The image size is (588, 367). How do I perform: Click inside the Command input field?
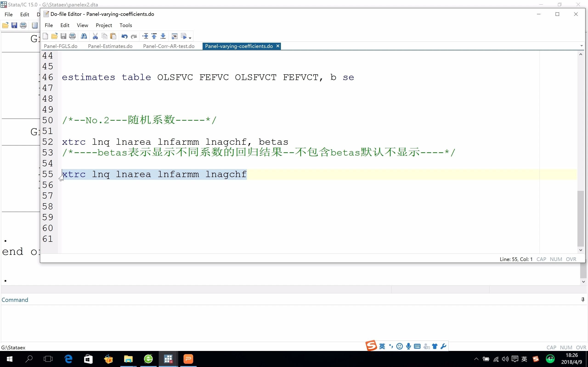pyautogui.click(x=291, y=323)
